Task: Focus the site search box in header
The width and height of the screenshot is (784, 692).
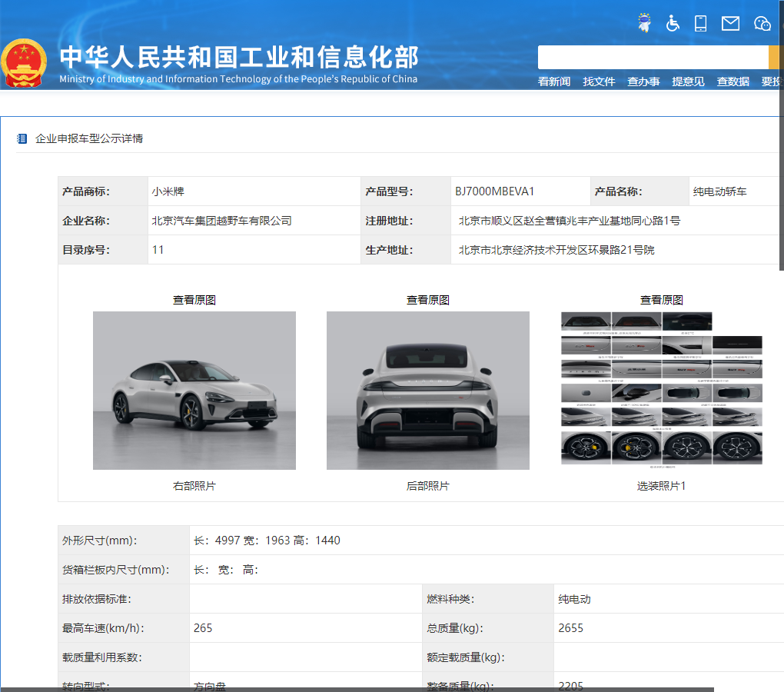Action: (653, 58)
